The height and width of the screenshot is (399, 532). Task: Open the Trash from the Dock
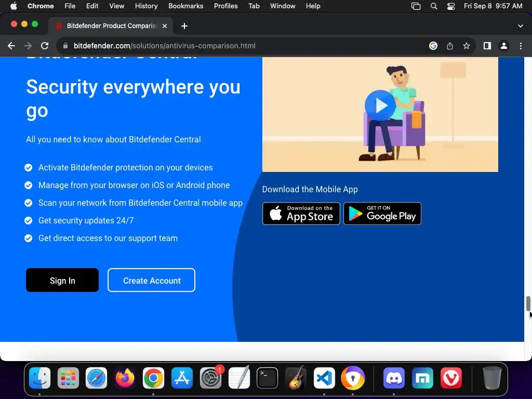(x=492, y=378)
